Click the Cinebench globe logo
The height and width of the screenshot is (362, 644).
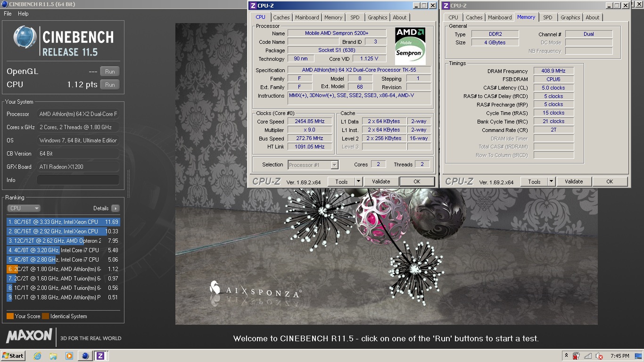(25, 37)
